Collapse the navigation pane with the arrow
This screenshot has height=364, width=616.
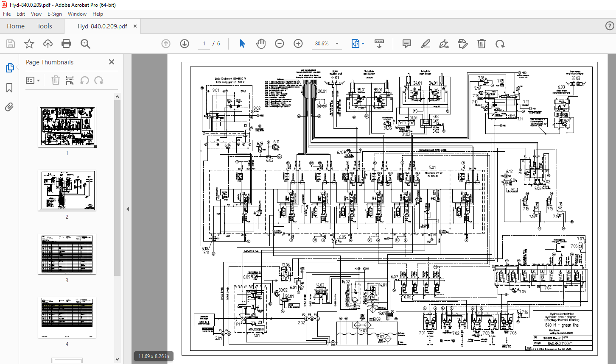click(128, 209)
